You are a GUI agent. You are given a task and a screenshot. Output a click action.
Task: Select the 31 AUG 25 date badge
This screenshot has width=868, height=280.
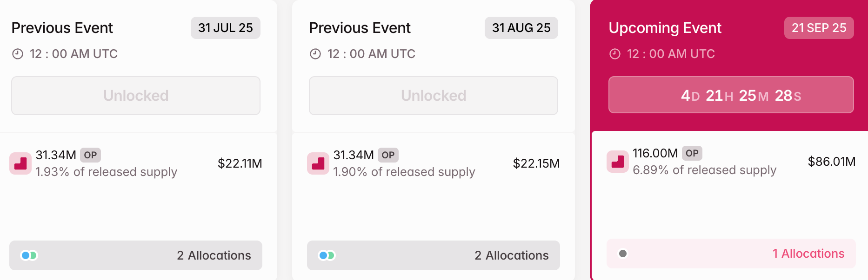point(521,28)
